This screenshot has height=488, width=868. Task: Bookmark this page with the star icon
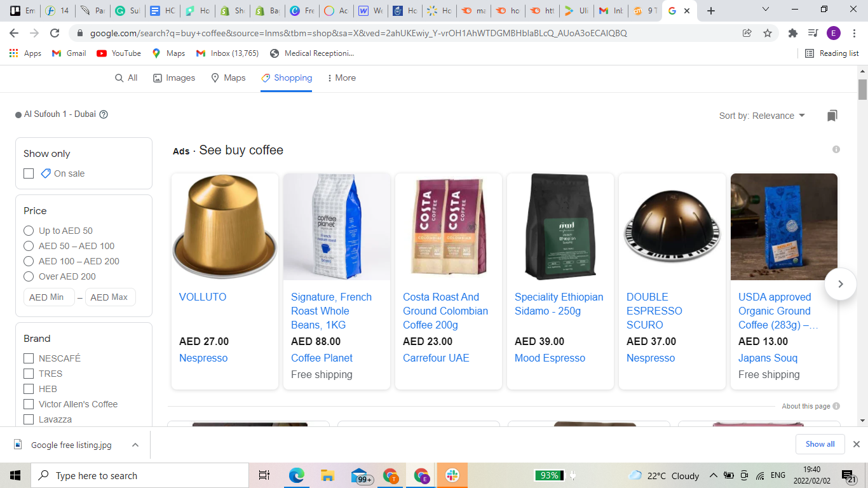click(x=768, y=33)
